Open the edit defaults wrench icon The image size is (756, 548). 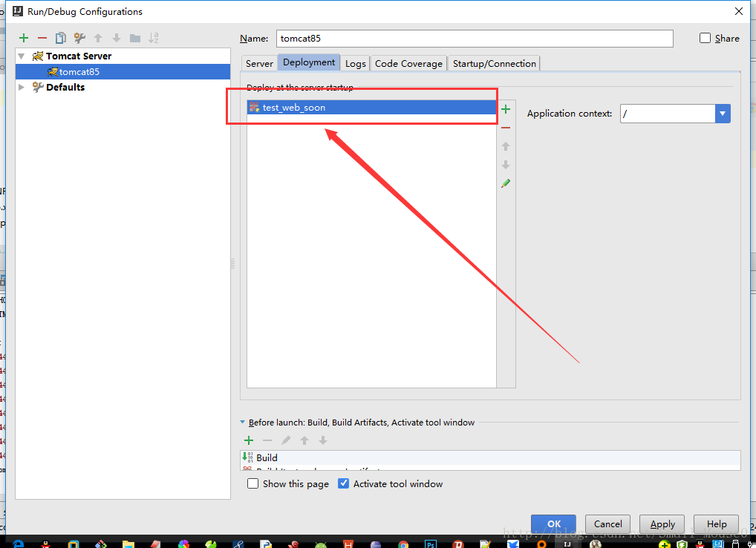click(x=79, y=38)
